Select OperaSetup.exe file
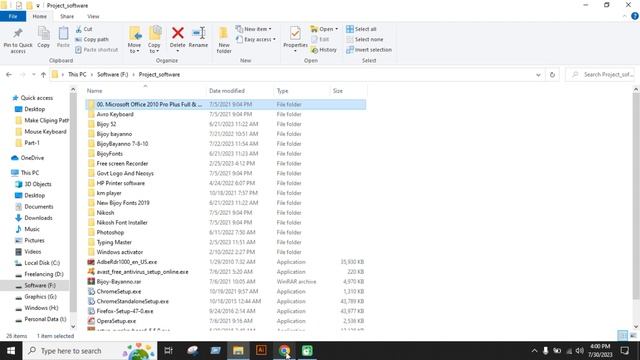640x360 pixels. [226, 321]
